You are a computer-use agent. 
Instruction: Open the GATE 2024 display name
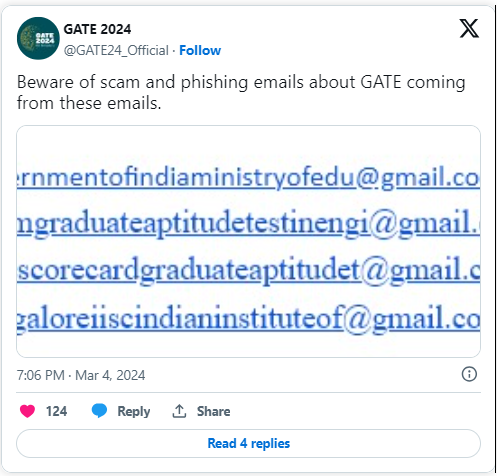pyautogui.click(x=97, y=29)
